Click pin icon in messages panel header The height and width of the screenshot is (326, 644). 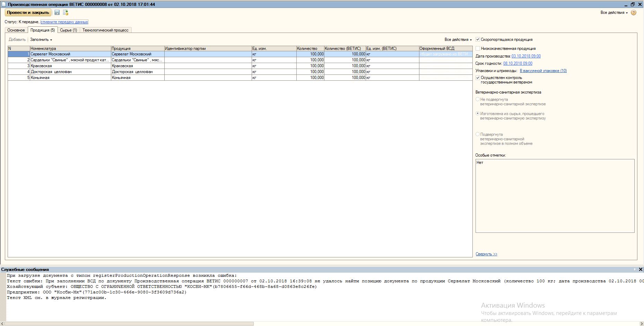tap(635, 269)
